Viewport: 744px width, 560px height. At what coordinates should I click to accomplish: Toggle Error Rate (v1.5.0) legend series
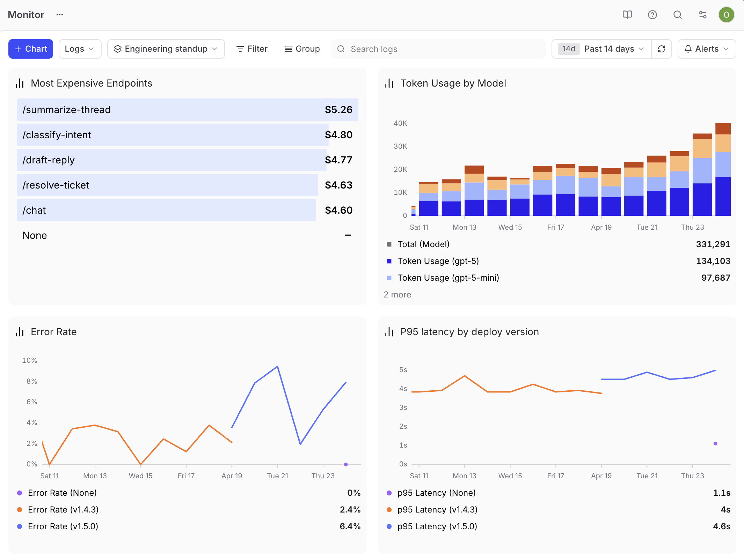(x=63, y=526)
